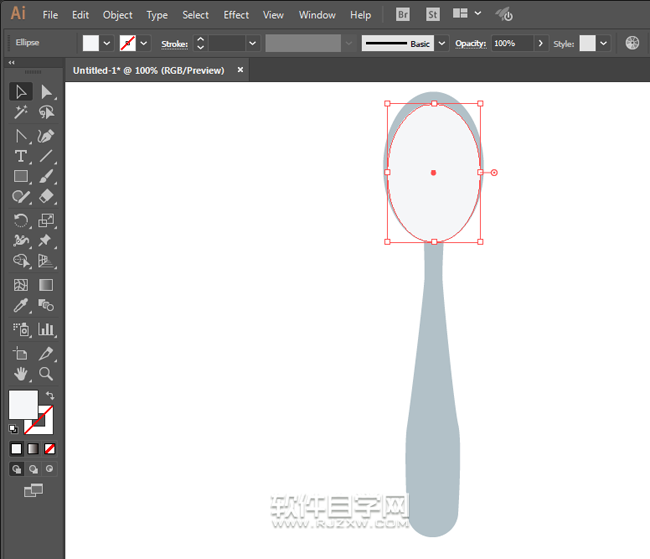
Task: Open the fill color dropdown
Action: pos(107,44)
